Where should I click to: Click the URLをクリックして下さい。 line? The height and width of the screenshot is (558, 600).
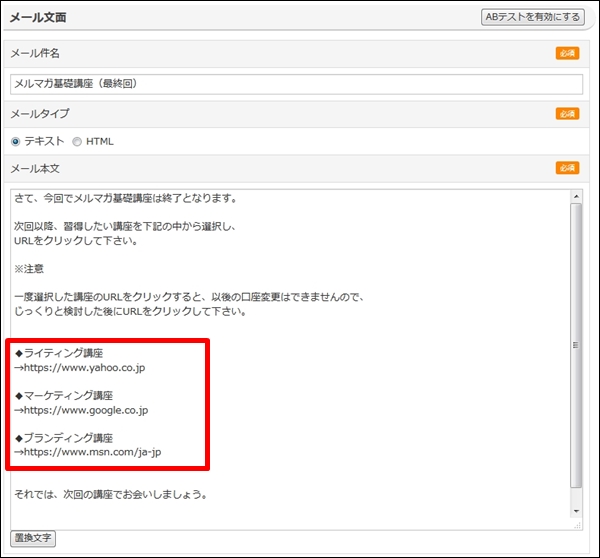(76, 241)
